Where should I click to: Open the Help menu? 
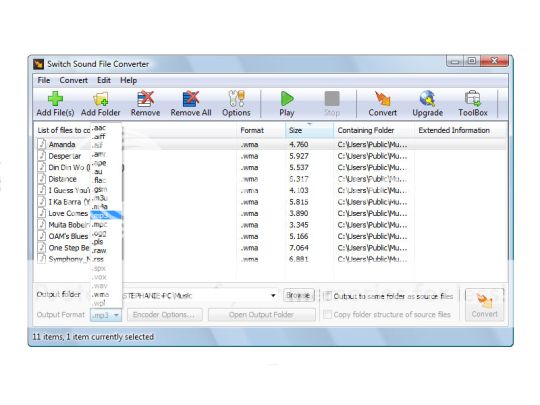[x=128, y=80]
